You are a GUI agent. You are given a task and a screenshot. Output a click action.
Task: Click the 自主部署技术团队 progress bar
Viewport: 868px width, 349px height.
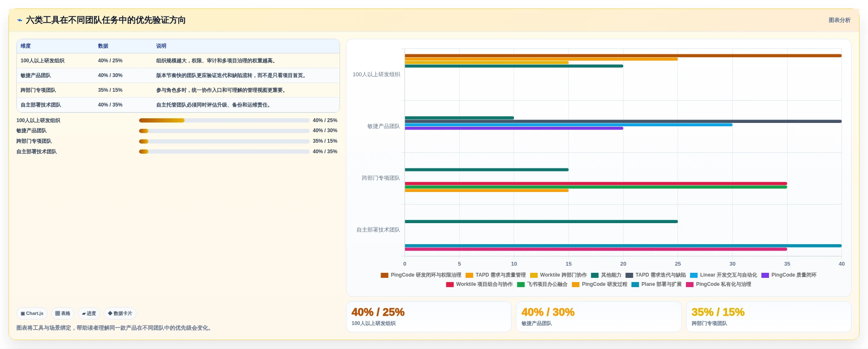(224, 152)
